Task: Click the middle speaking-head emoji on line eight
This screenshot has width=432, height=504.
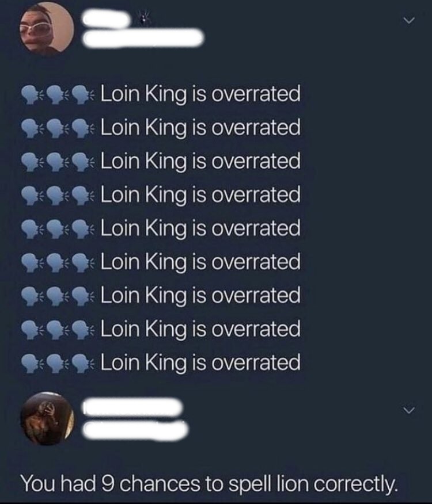Action: [x=56, y=330]
